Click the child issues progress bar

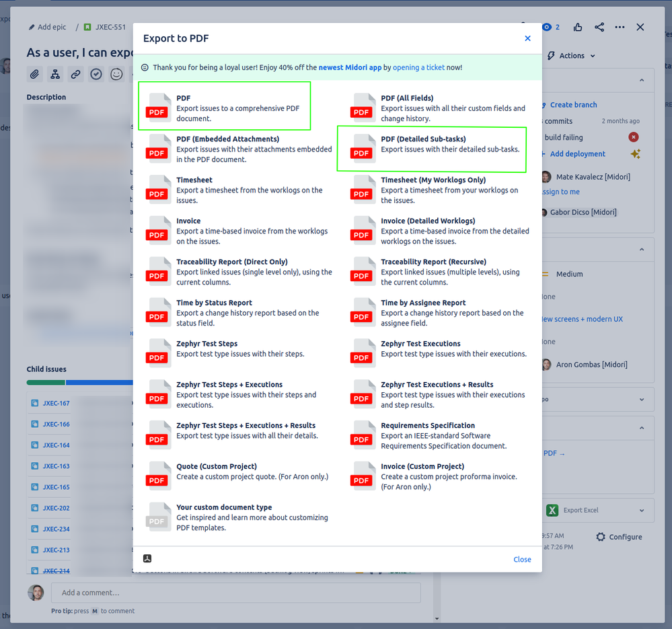click(x=80, y=382)
